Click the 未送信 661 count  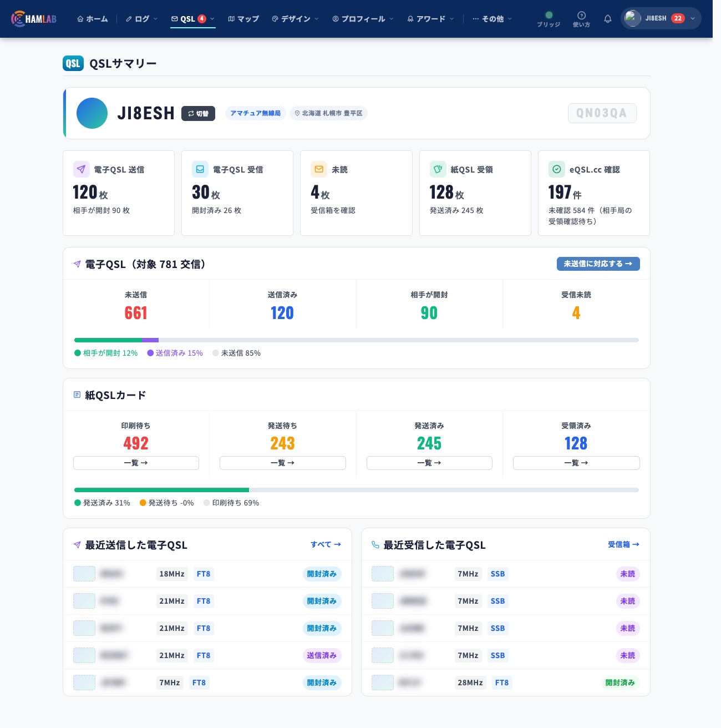(136, 313)
